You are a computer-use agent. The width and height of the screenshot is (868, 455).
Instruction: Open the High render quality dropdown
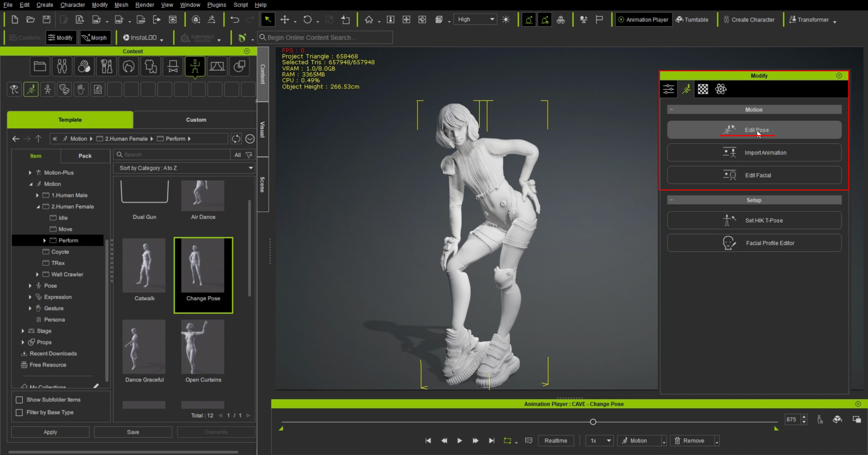tap(475, 20)
